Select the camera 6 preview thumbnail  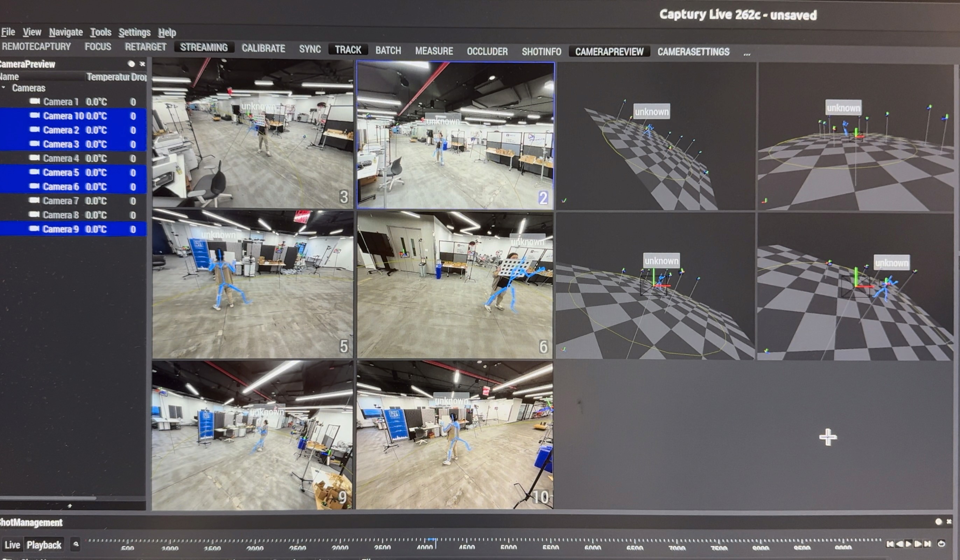click(455, 285)
